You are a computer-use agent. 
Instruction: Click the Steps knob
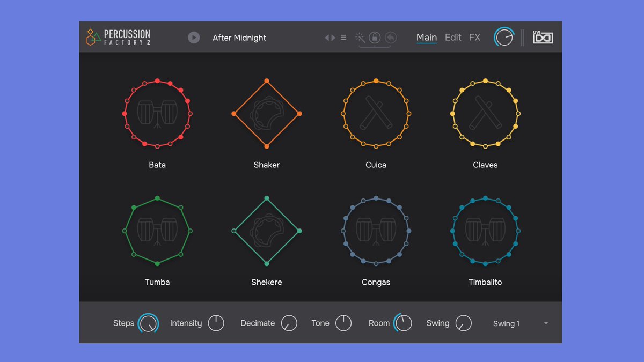(x=148, y=323)
